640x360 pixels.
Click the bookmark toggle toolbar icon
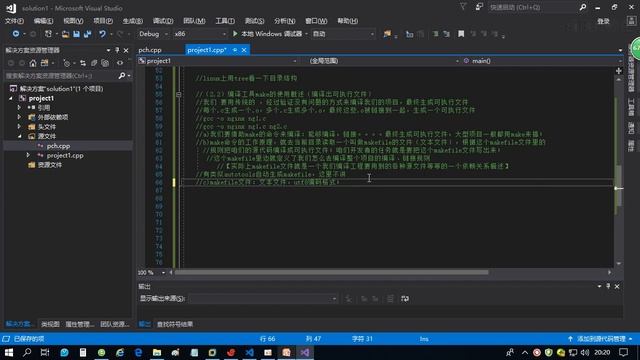[x=461, y=34]
